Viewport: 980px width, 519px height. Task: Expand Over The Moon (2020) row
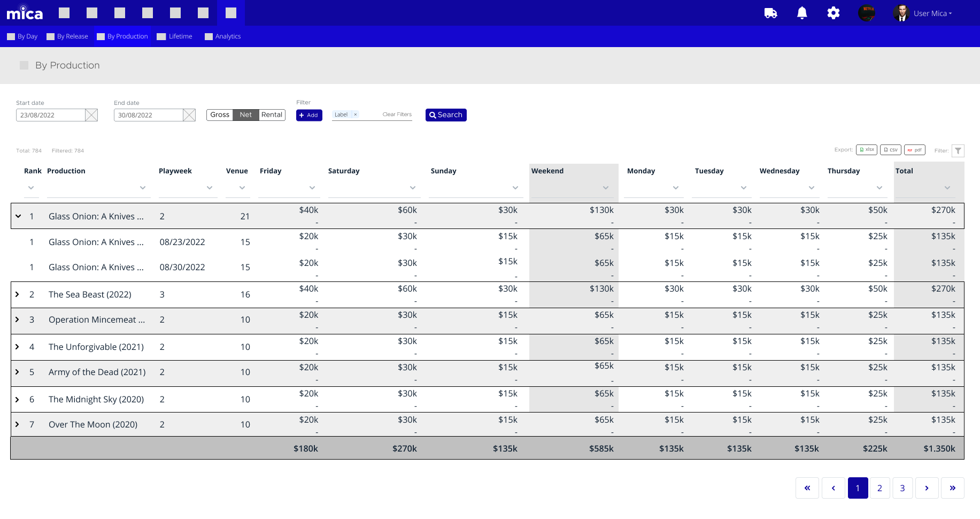click(17, 424)
